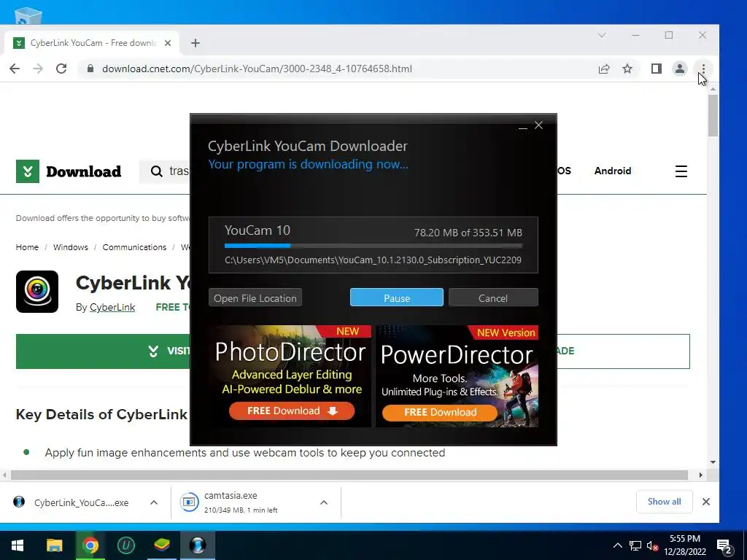Click the CyberLink YouCam app icon
The image size is (747, 560).
coord(37,292)
